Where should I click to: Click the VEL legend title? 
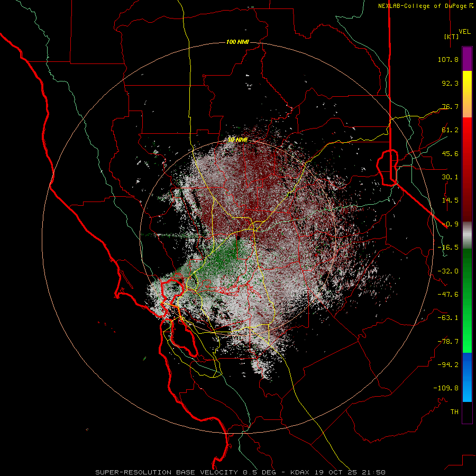[x=464, y=32]
